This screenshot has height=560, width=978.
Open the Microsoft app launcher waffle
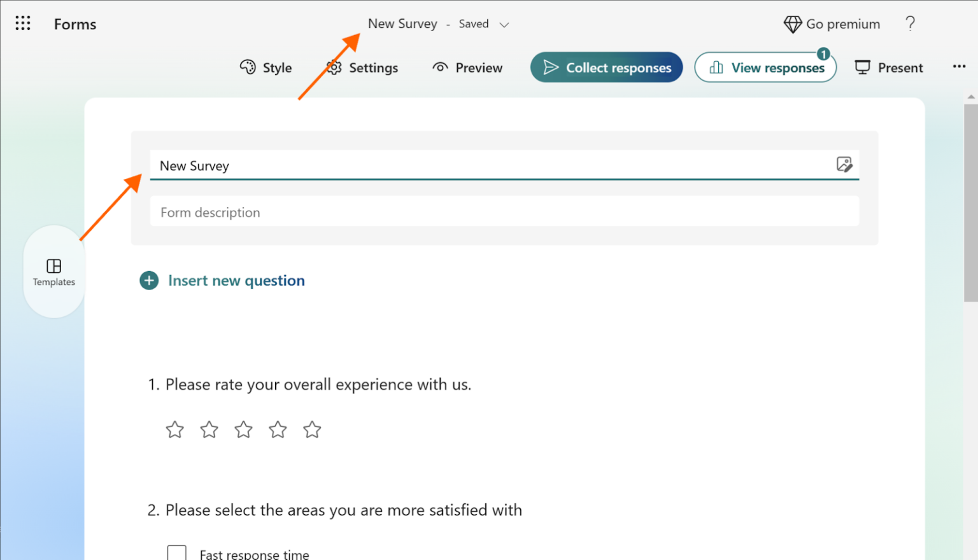(23, 23)
